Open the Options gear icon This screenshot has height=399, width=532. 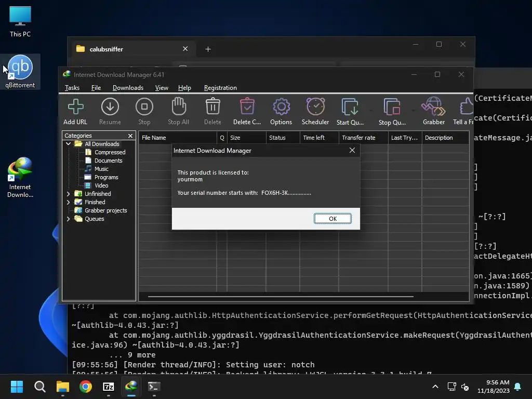tap(281, 111)
